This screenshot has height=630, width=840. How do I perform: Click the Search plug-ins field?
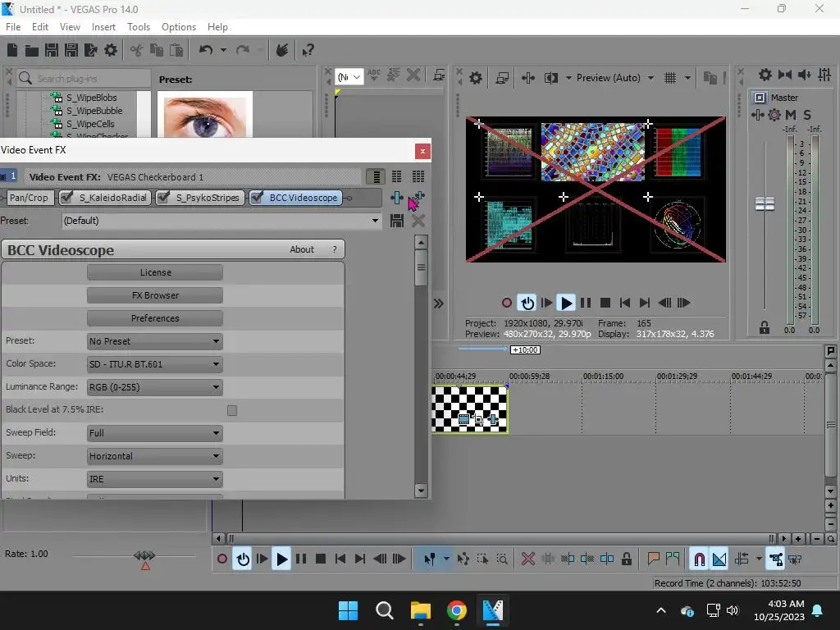coord(83,78)
